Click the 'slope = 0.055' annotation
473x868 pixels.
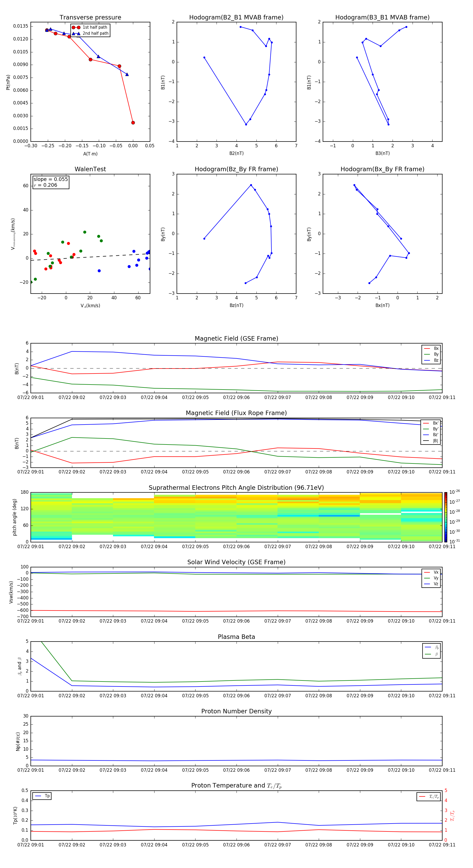tap(50, 179)
